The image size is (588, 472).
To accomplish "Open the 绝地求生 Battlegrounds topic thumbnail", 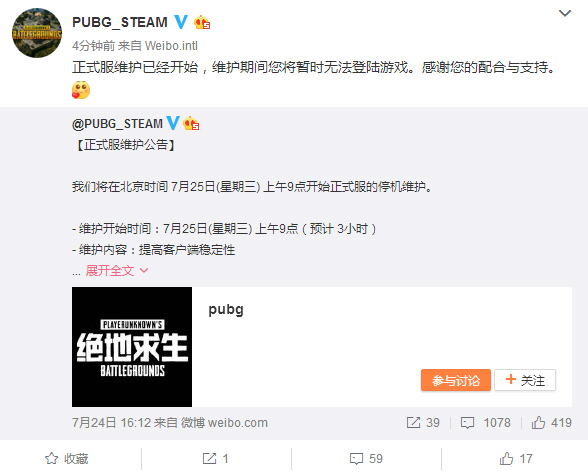I will 132,347.
